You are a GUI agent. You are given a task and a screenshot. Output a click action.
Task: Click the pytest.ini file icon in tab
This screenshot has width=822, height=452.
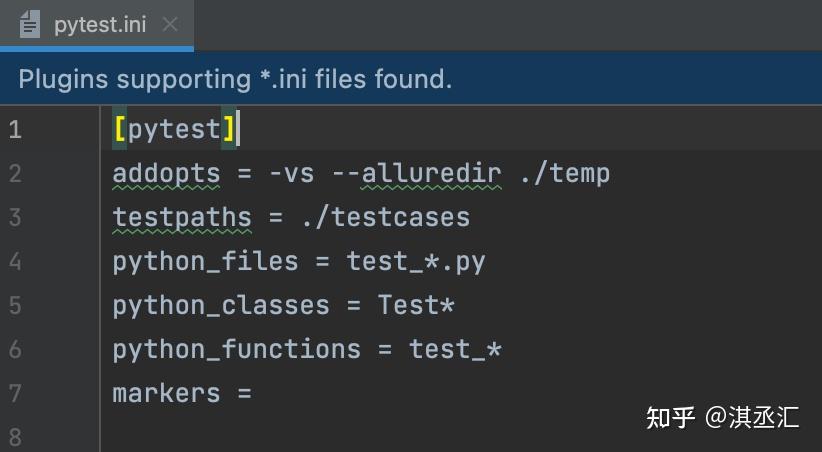29,25
